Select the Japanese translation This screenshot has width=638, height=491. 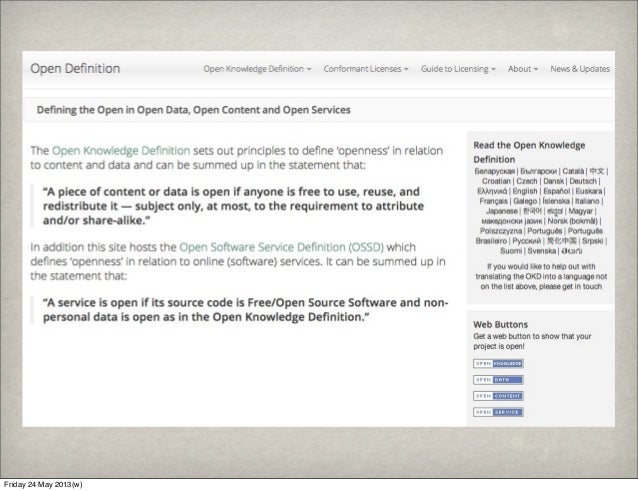(502, 211)
